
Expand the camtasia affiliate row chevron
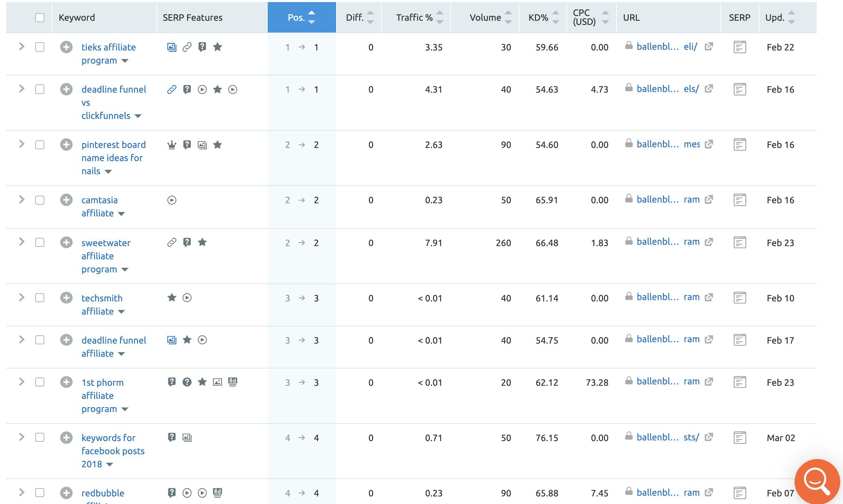21,199
